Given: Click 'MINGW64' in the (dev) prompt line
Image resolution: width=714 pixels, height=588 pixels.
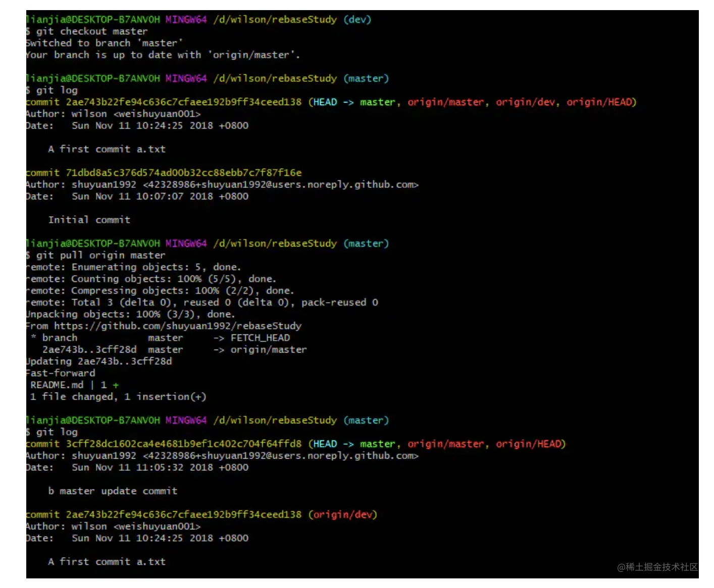Looking at the screenshot, I should click(x=186, y=20).
